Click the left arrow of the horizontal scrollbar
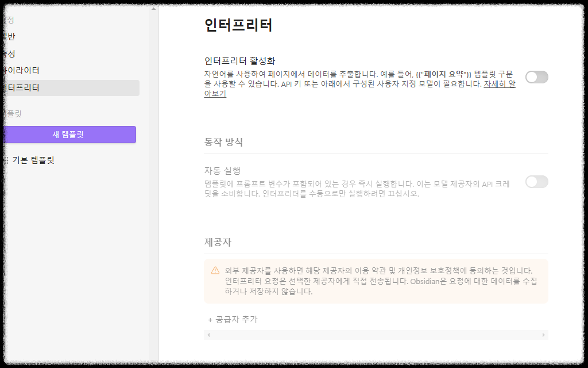588x368 pixels. click(x=208, y=334)
